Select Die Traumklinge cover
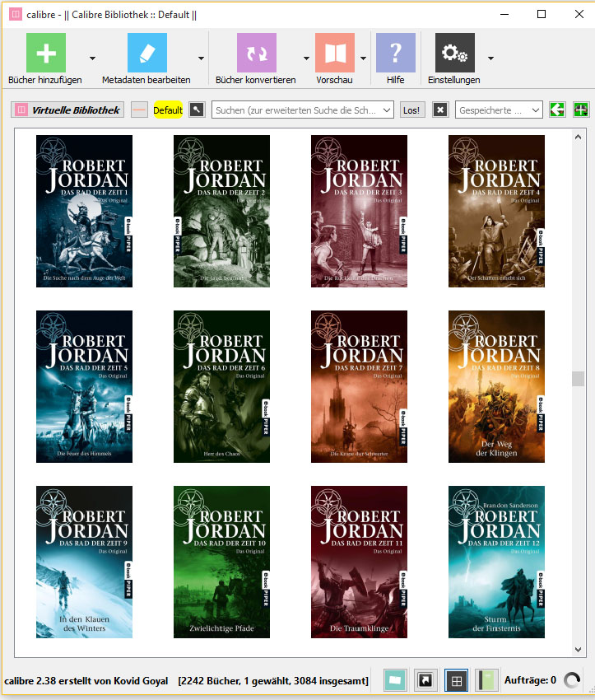 pyautogui.click(x=359, y=562)
